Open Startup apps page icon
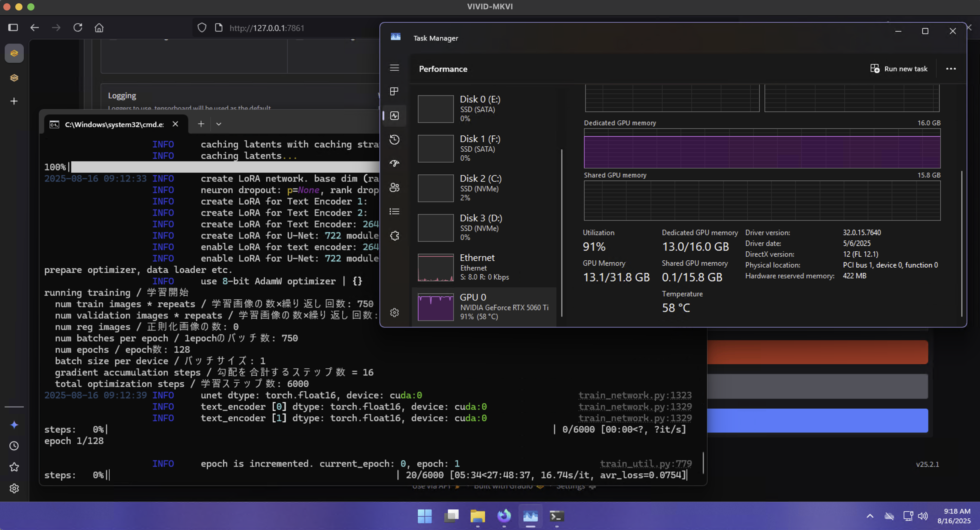The width and height of the screenshot is (980, 530). point(395,164)
